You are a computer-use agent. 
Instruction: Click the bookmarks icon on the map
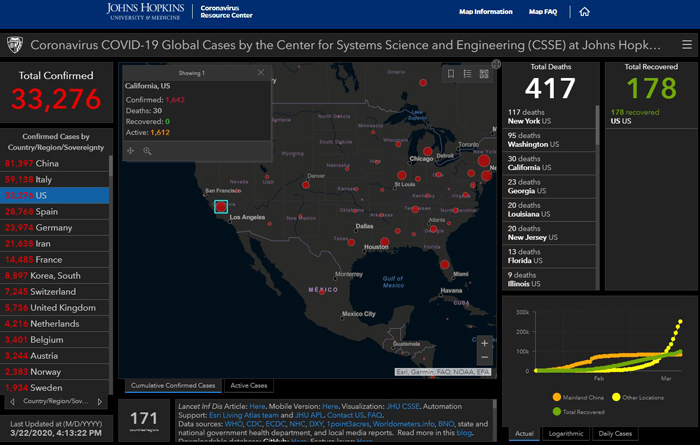[x=451, y=74]
